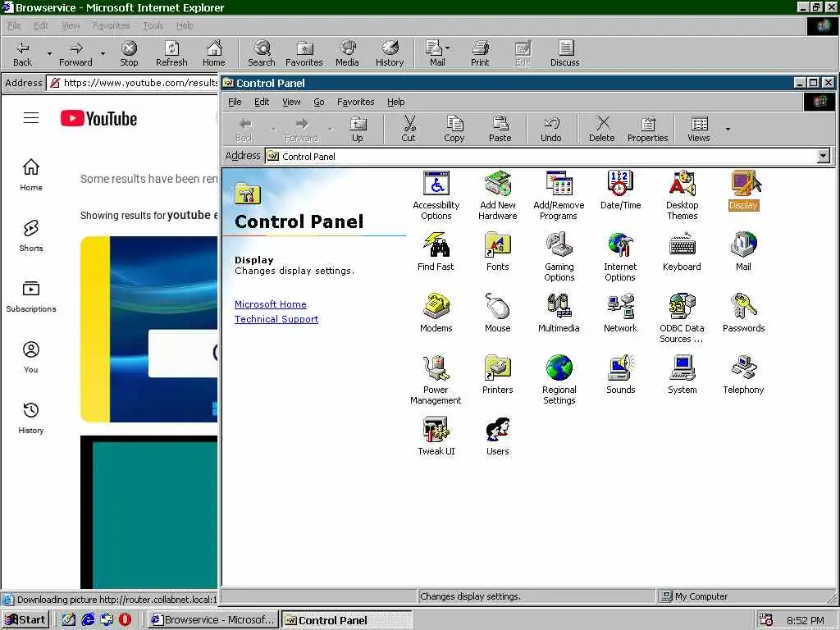This screenshot has width=840, height=630.
Task: Click Internet Explorer Refresh button
Action: (171, 53)
